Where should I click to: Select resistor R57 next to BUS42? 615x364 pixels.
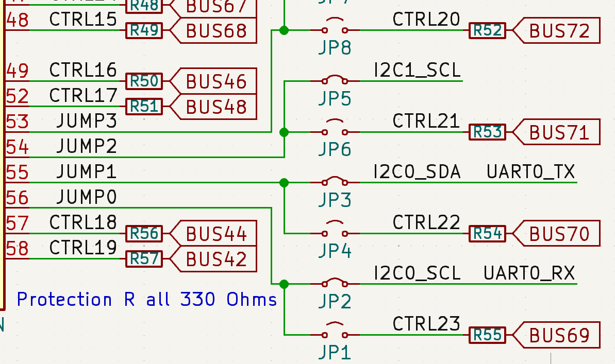(144, 258)
